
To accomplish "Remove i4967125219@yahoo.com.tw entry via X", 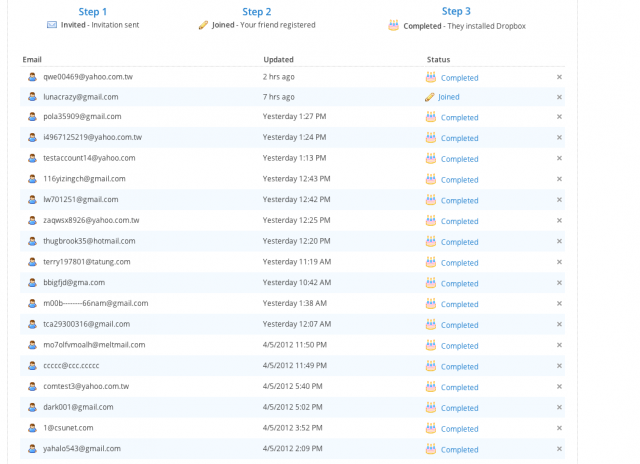I will [x=559, y=137].
